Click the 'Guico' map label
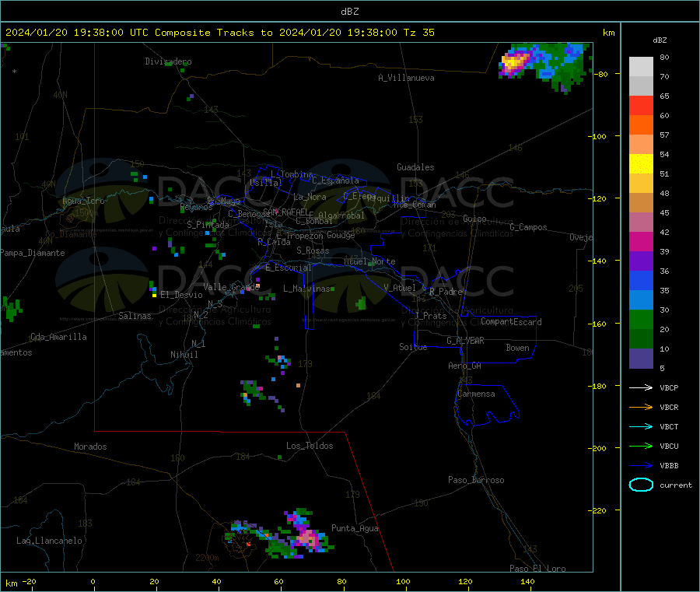This screenshot has width=700, height=592. tap(474, 219)
